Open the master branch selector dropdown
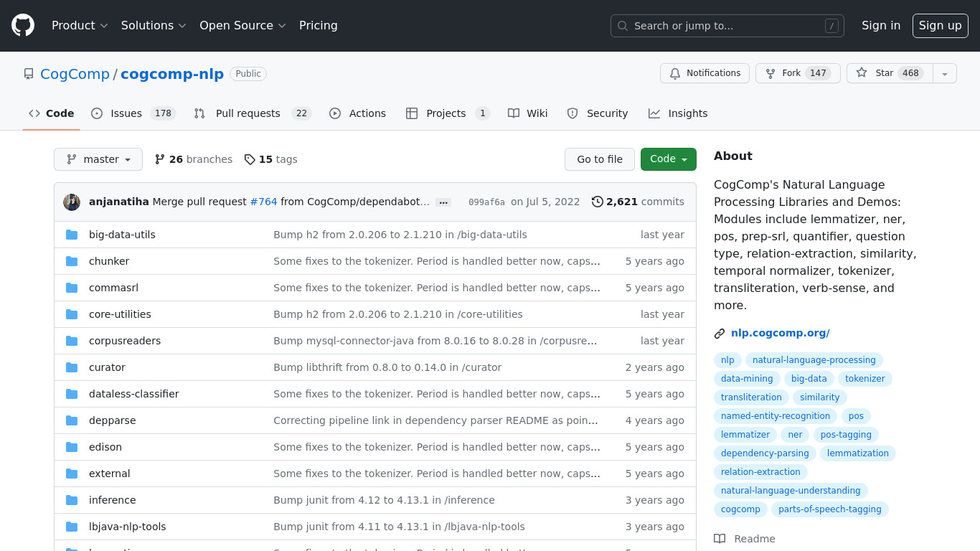Image resolution: width=980 pixels, height=551 pixels. coord(98,159)
